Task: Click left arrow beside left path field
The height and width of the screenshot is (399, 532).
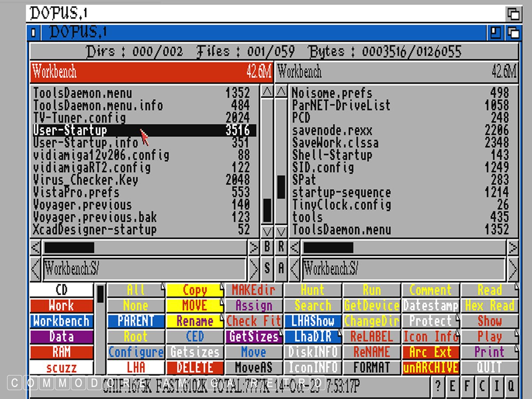Action: [35, 269]
